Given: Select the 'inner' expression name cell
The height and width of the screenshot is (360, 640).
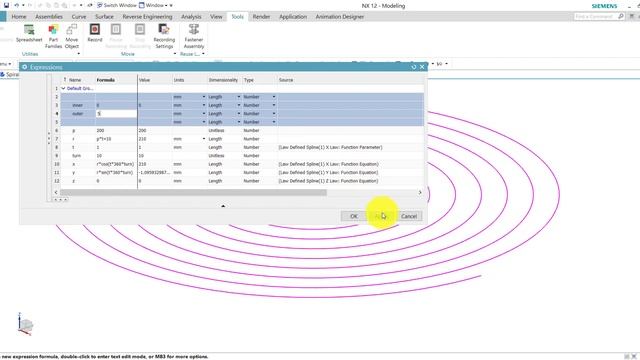Looking at the screenshot, I should tap(78, 105).
